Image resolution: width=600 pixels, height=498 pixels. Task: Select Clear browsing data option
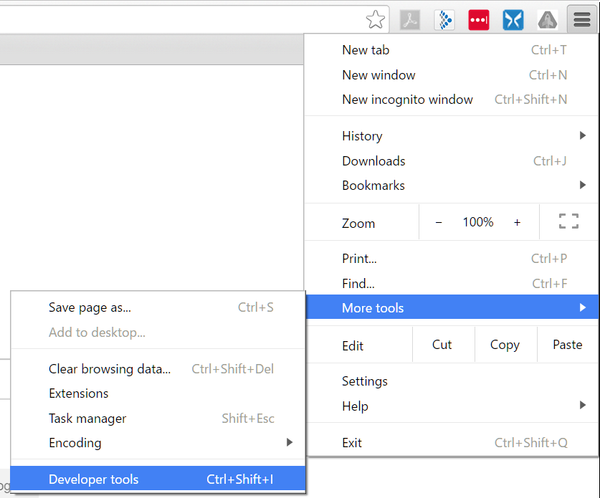[110, 369]
